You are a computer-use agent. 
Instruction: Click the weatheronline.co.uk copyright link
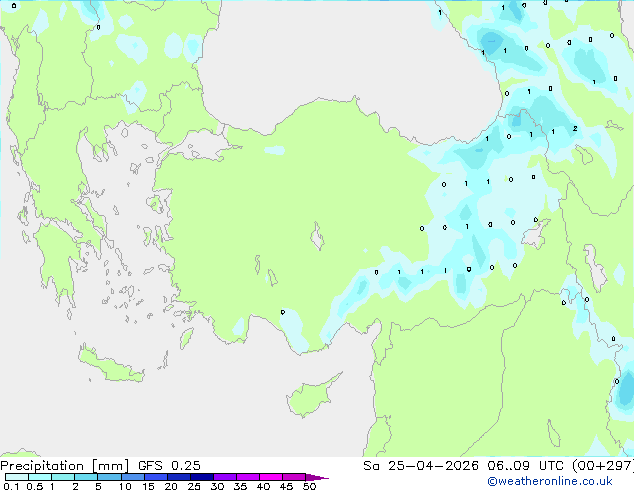563,481
